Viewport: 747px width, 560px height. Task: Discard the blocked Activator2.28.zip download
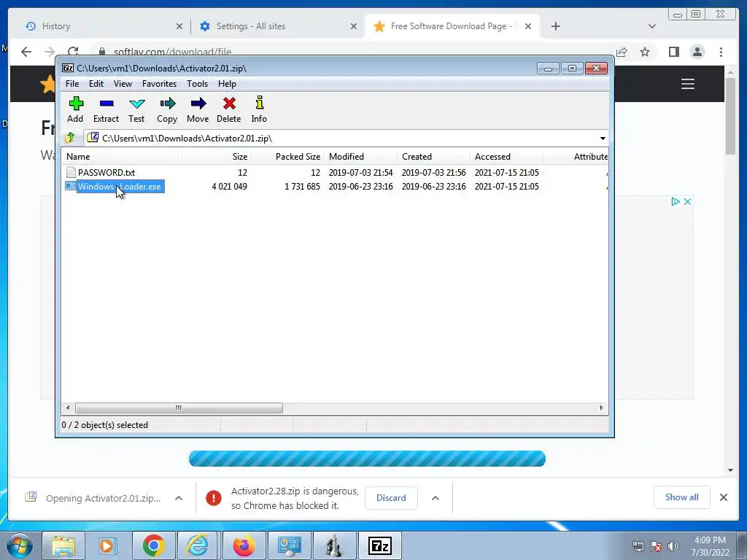[x=391, y=498]
